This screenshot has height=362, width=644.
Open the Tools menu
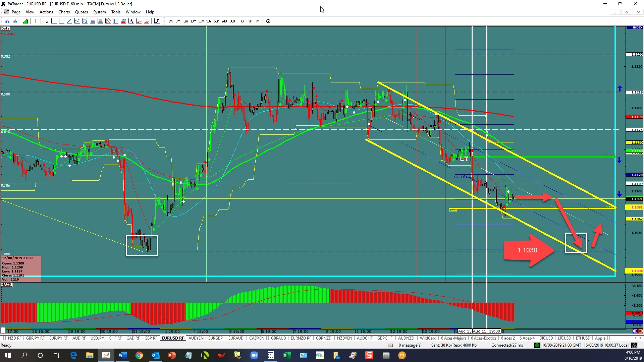(x=116, y=12)
